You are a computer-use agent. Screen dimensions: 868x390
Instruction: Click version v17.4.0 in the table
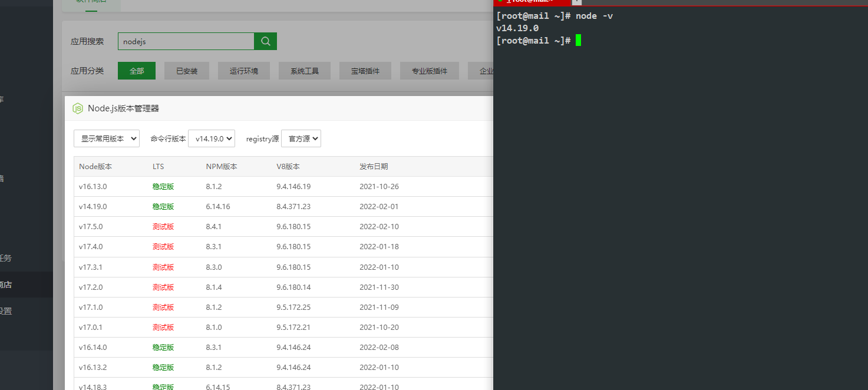[x=91, y=247]
